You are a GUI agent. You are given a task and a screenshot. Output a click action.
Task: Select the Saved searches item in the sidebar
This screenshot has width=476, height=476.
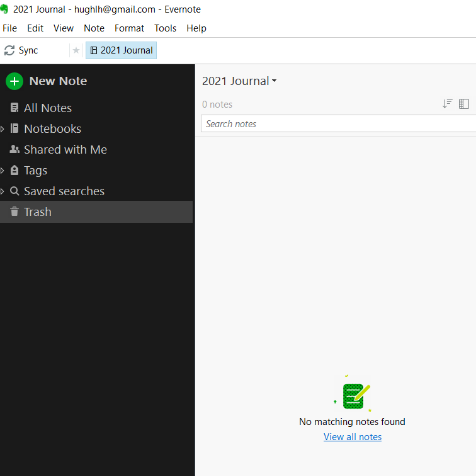click(64, 191)
